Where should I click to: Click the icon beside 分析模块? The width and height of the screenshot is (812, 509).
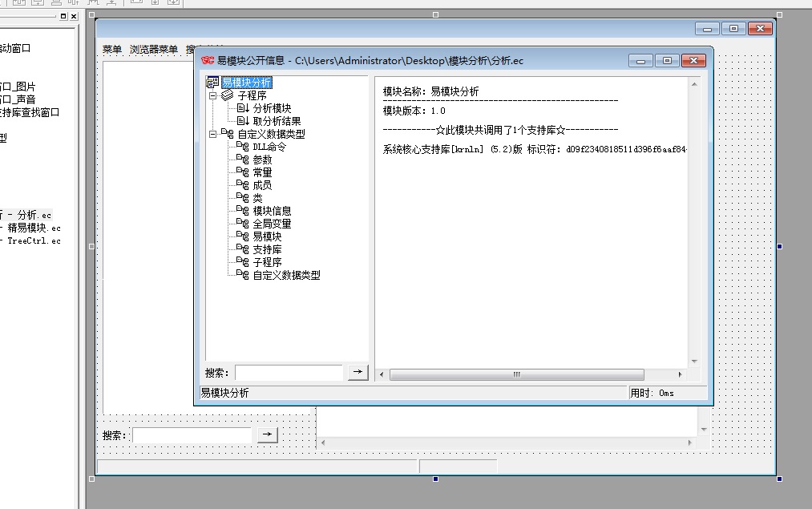(243, 108)
